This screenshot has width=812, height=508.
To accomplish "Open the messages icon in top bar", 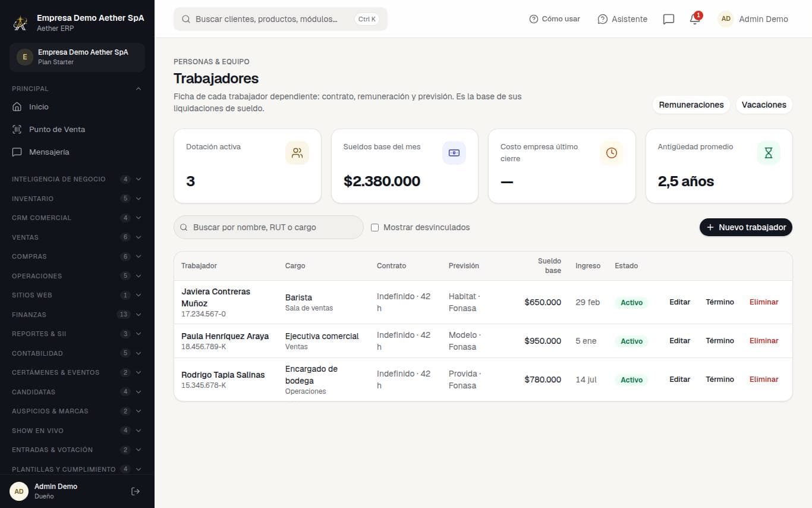I will point(669,19).
